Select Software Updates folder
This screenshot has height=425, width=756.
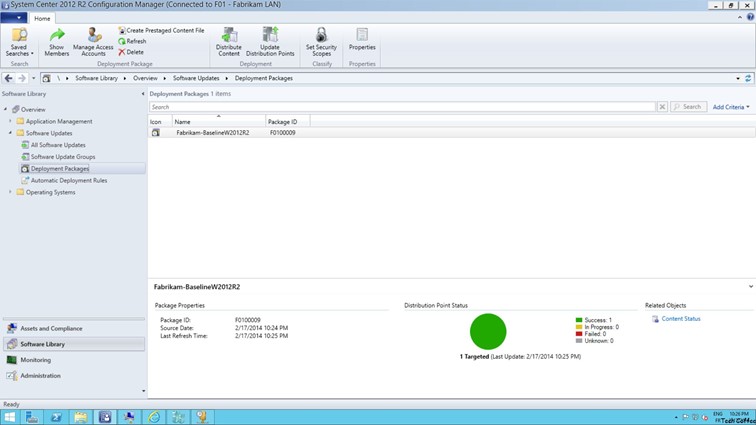[49, 133]
